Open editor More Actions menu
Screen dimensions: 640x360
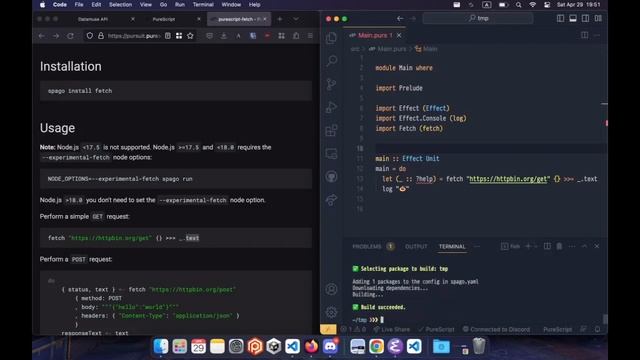point(597,35)
